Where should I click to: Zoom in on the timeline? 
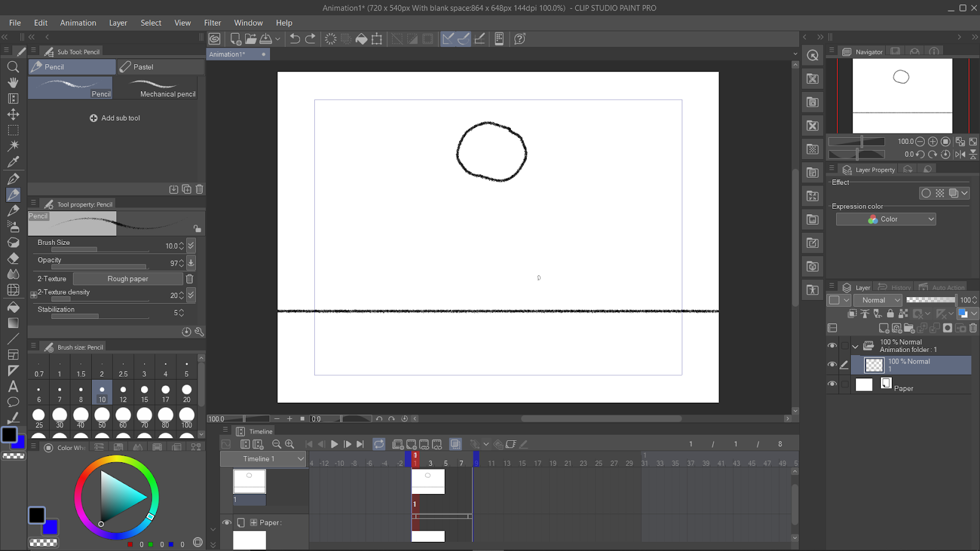pyautogui.click(x=290, y=444)
